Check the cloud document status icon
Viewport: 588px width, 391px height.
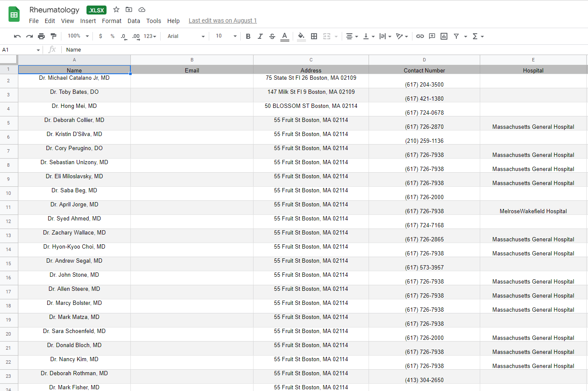tap(142, 9)
